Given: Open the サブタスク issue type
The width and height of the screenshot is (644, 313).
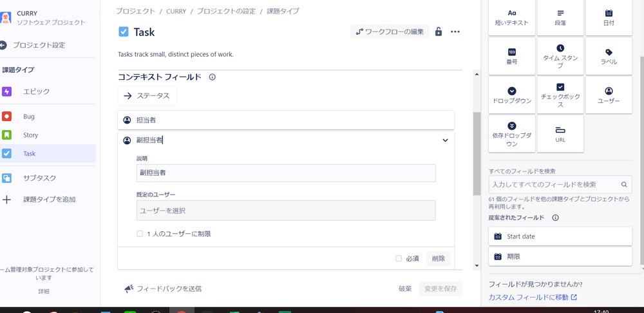Looking at the screenshot, I should [39, 178].
